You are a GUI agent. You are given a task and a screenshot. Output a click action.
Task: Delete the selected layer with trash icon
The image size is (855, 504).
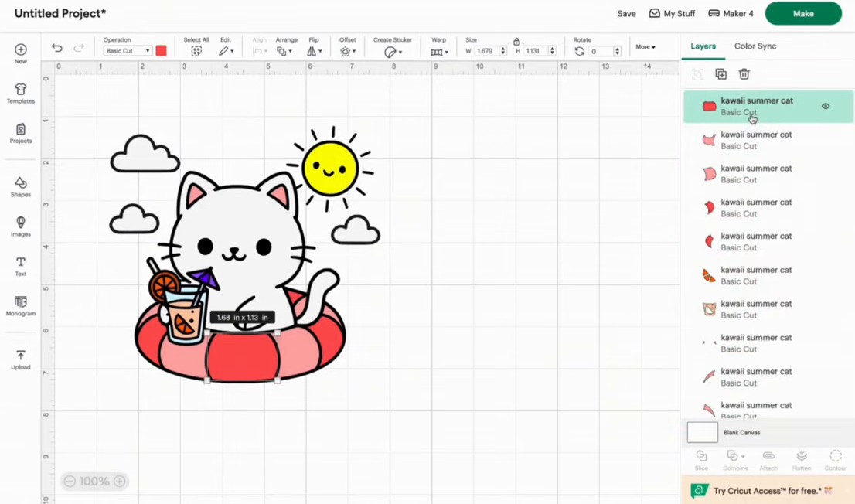(744, 74)
